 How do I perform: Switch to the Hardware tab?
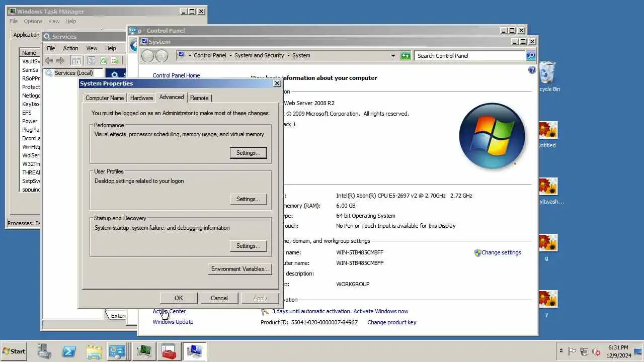pyautogui.click(x=141, y=98)
